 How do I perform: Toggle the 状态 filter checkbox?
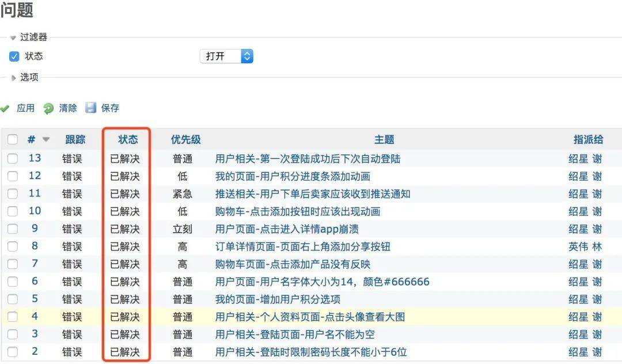click(x=14, y=56)
